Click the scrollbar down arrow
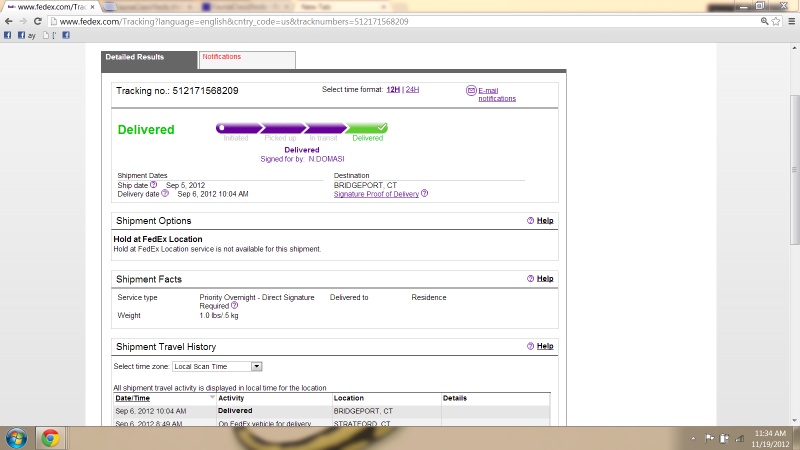Screen dimensions: 800x450 [x=794, y=420]
